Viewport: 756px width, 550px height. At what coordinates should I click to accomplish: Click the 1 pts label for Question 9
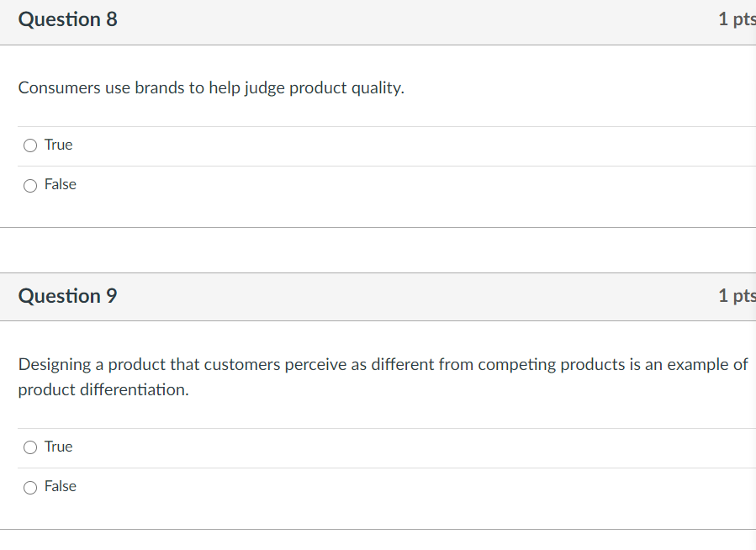click(734, 296)
